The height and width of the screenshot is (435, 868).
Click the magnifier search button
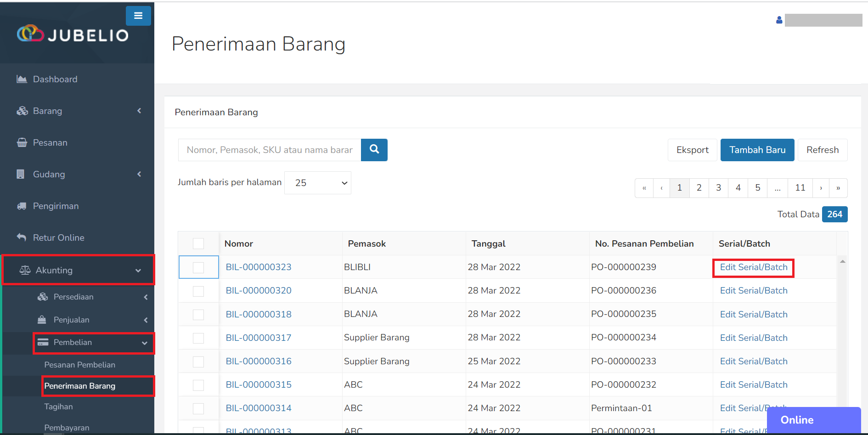pos(374,150)
